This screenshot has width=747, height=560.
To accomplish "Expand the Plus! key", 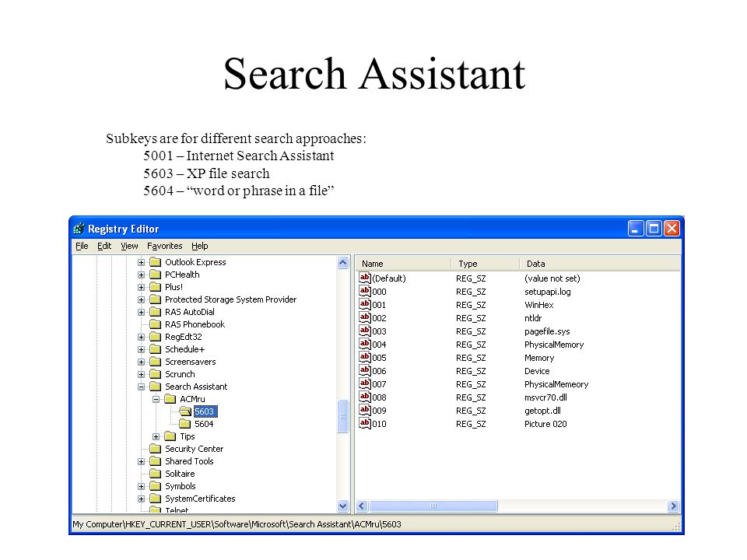I will point(141,287).
